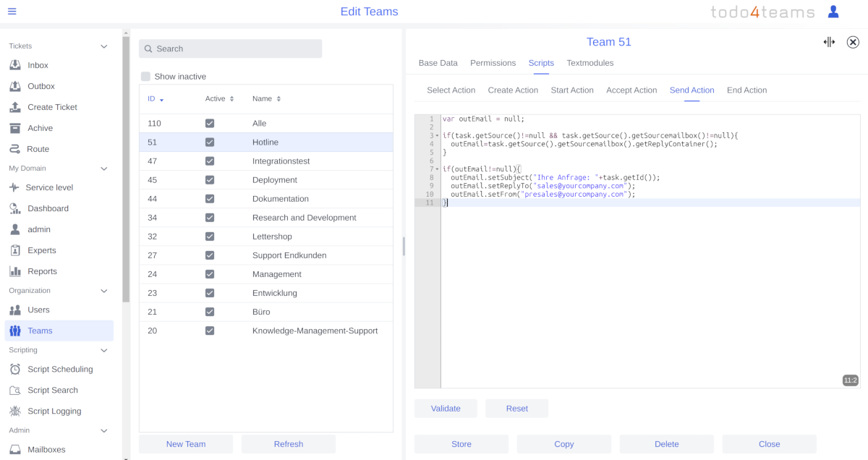
Task: Select the Knowledge-Management-Support team row
Action: coord(266,331)
